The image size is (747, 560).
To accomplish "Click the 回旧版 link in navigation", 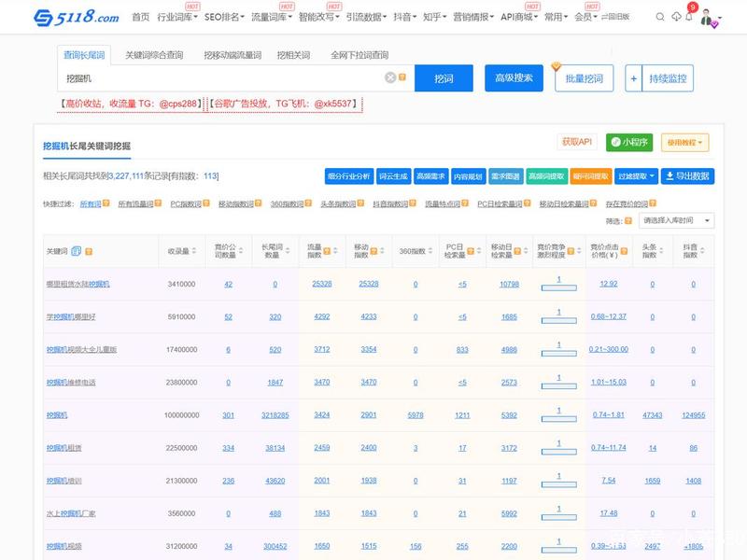I will point(615,17).
